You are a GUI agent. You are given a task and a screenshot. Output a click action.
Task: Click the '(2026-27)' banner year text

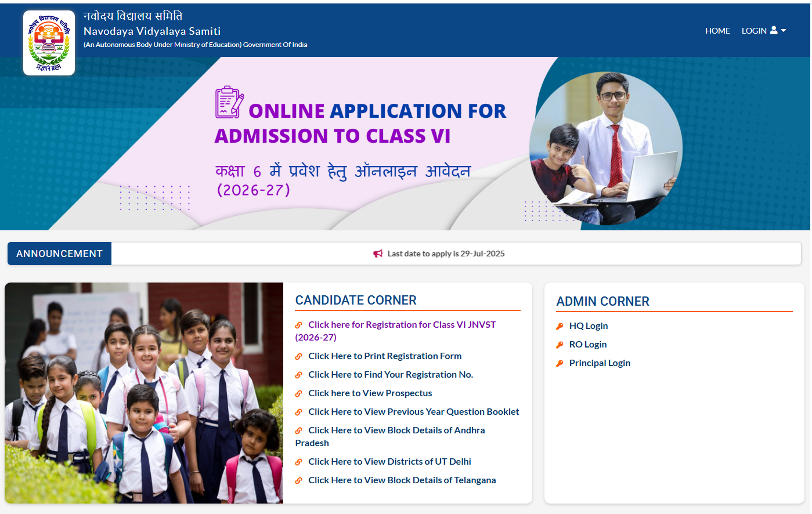point(253,190)
